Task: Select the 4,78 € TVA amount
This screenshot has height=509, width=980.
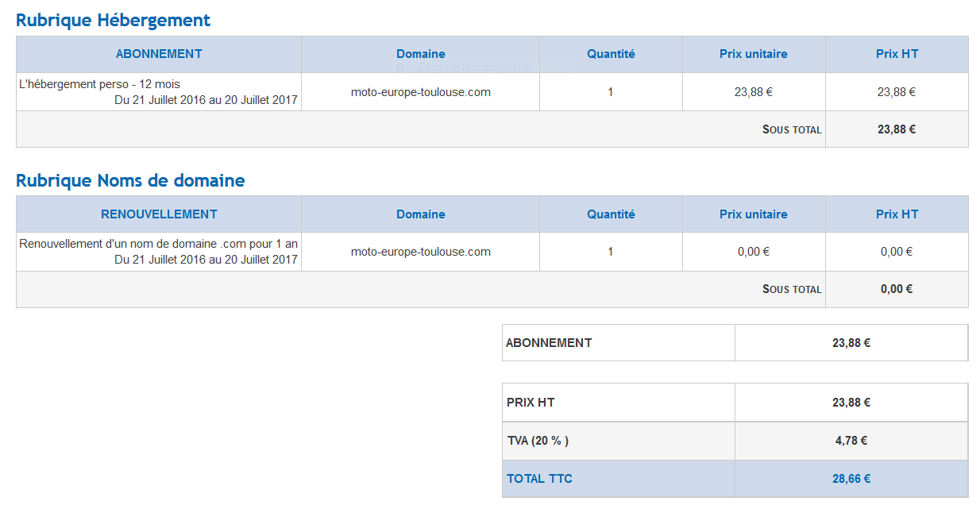Action: (851, 441)
